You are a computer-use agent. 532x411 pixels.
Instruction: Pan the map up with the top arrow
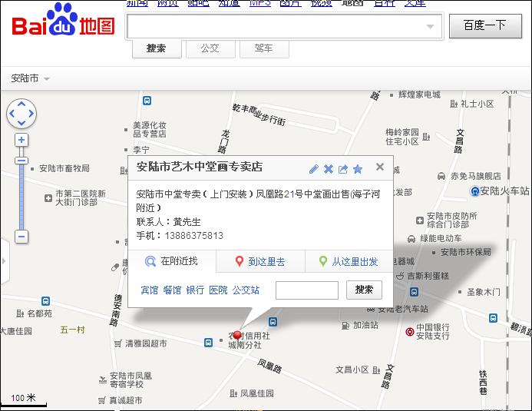[x=21, y=104]
